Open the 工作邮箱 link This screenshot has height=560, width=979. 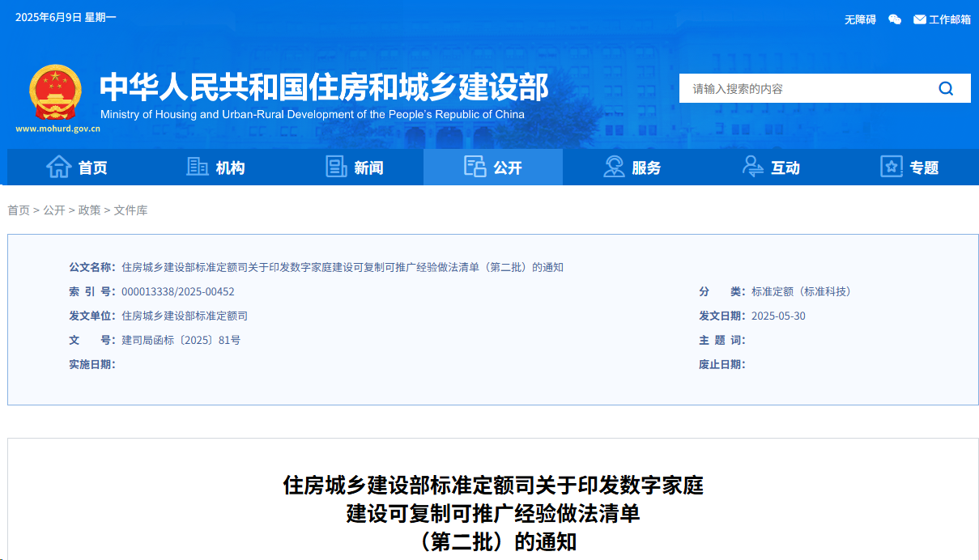pyautogui.click(x=950, y=19)
